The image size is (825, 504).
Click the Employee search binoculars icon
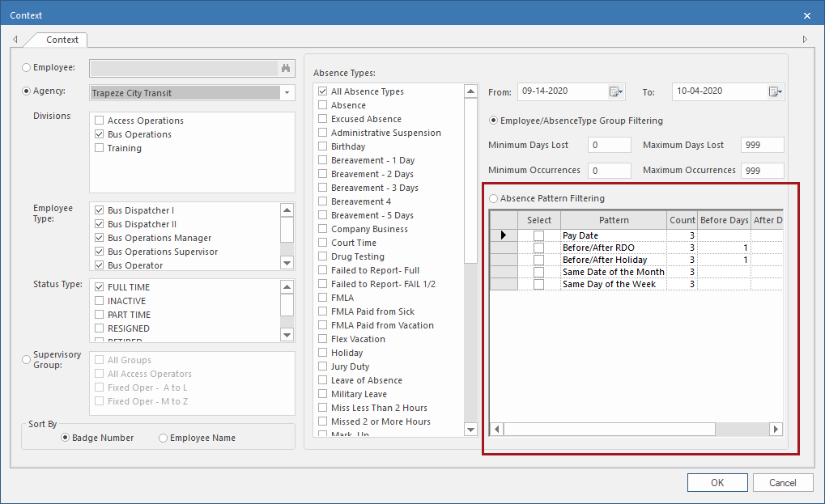286,68
